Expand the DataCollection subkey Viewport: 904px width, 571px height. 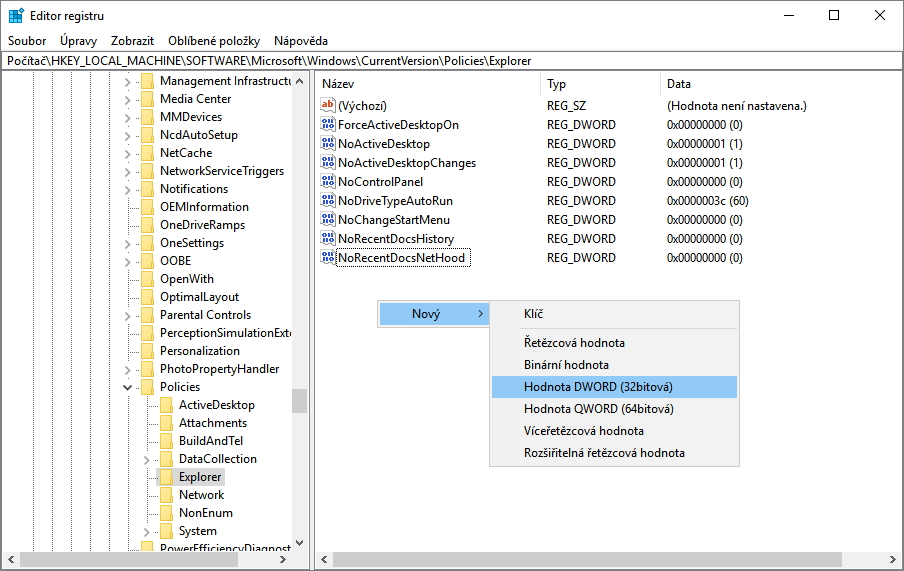146,460
